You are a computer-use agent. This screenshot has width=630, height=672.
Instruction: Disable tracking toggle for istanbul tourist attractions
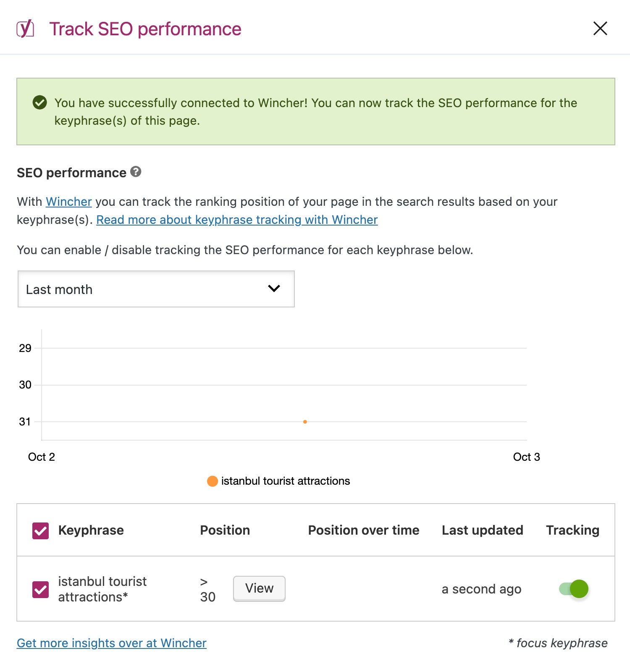574,589
